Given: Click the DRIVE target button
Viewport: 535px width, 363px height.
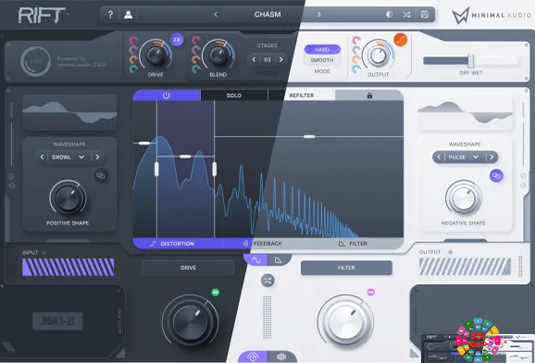Looking at the screenshot, I should point(188,268).
